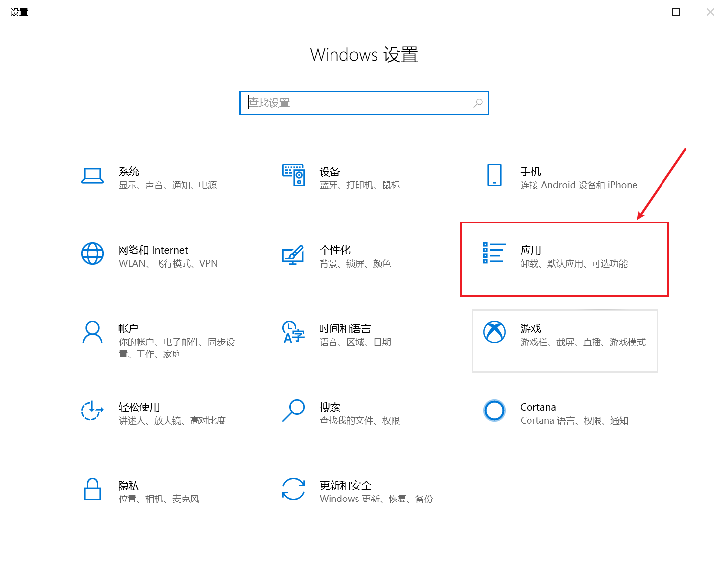This screenshot has width=728, height=571.
Task: Open the 个性化 paintbrush icon
Action: pos(293,255)
